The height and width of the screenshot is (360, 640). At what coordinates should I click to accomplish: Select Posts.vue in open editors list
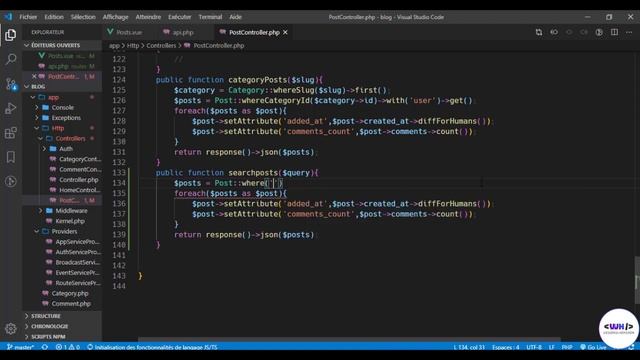tap(62, 56)
